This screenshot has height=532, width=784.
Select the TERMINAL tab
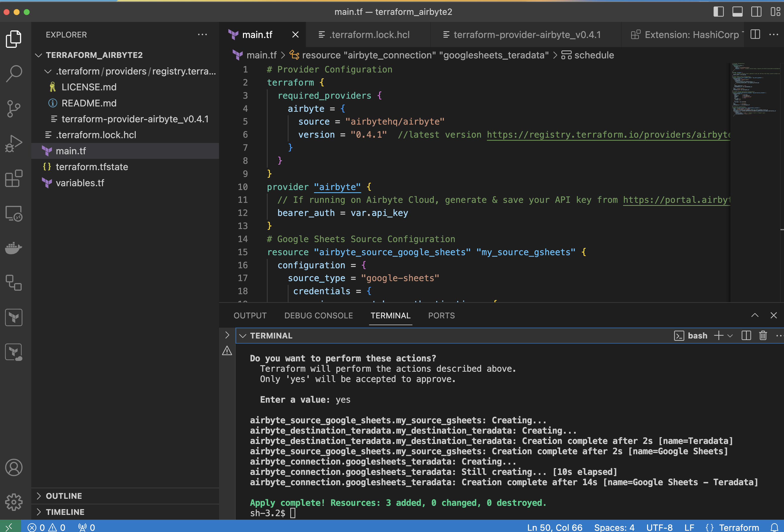390,315
